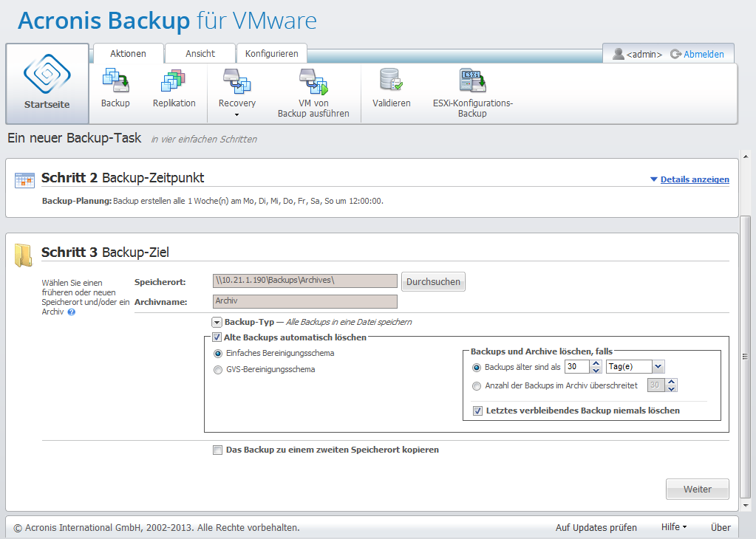Click the Backup-Planung summary text
Screen dimensions: 756x539
click(213, 201)
